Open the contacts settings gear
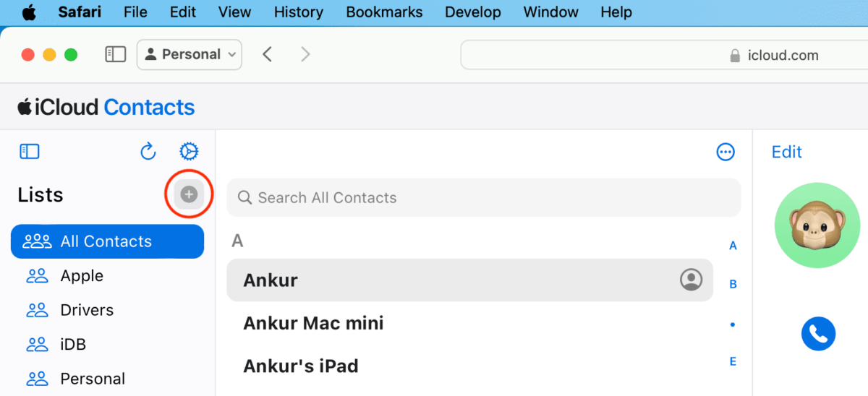Screen dimensions: 868x396 point(189,152)
